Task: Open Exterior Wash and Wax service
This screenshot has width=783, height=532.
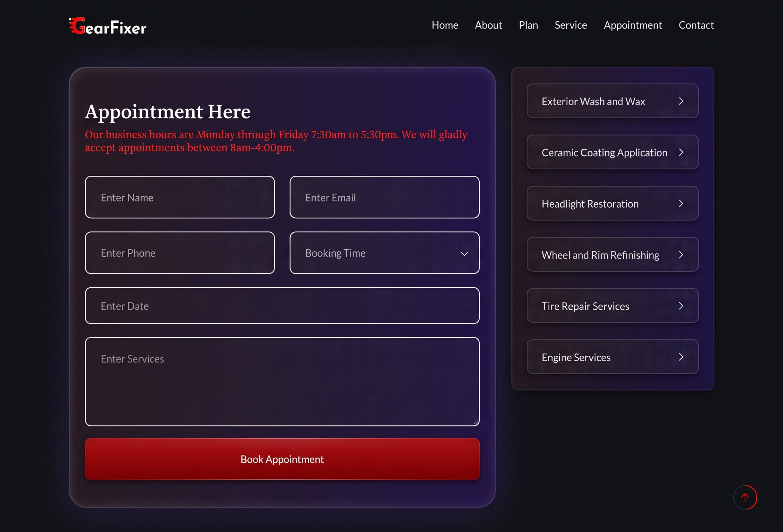Action: pos(613,101)
